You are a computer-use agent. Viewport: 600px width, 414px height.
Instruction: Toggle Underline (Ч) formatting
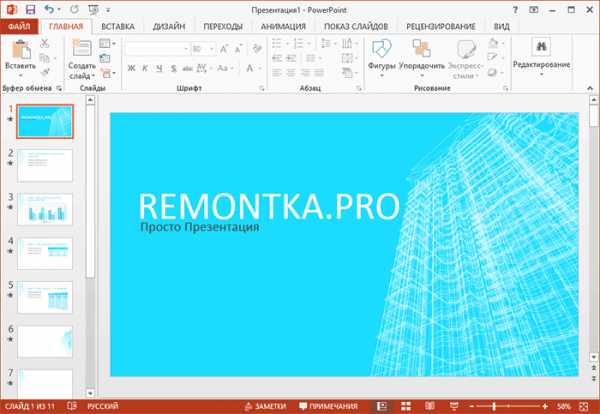[x=159, y=68]
